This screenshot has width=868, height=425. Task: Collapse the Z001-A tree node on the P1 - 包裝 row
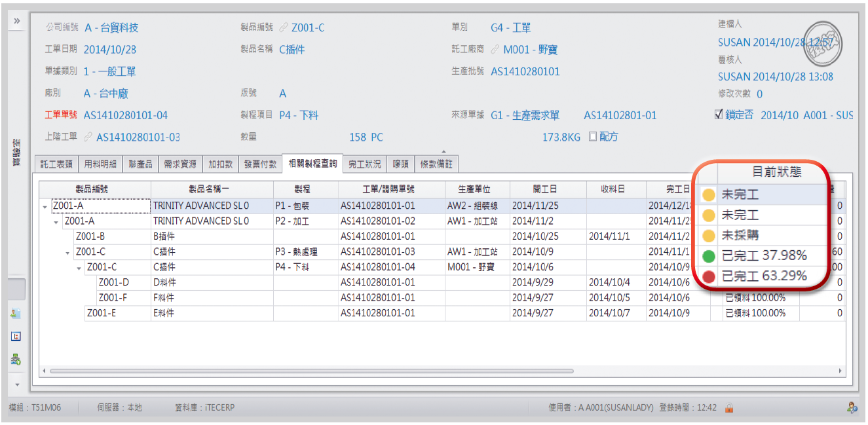click(x=45, y=206)
